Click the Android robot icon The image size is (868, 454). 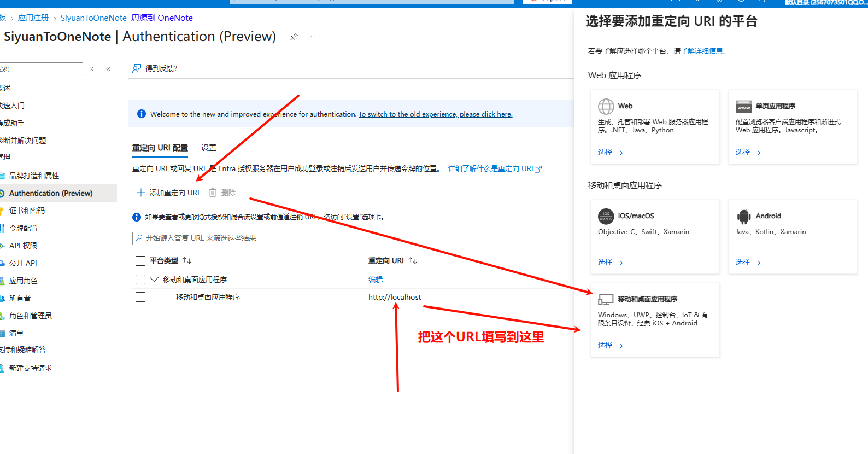tap(743, 217)
